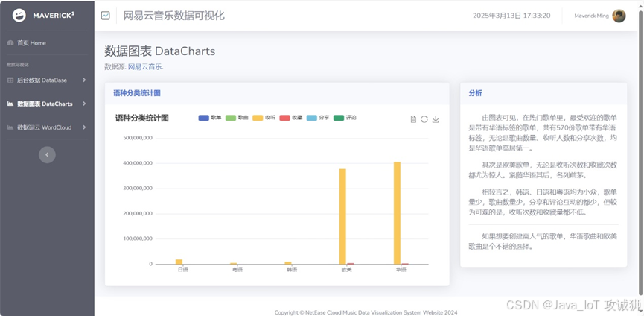This screenshot has width=644, height=316.
Task: Save chart as image with download icon
Action: tap(436, 119)
